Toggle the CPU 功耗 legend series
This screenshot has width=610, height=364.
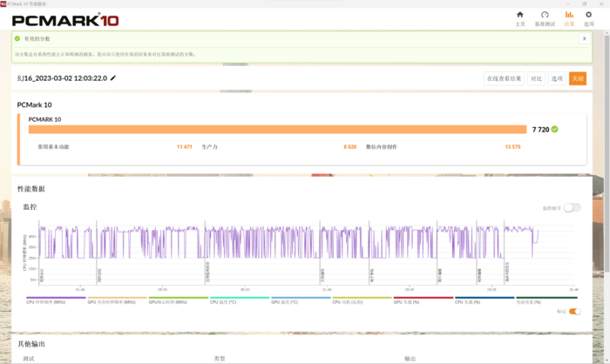362,300
